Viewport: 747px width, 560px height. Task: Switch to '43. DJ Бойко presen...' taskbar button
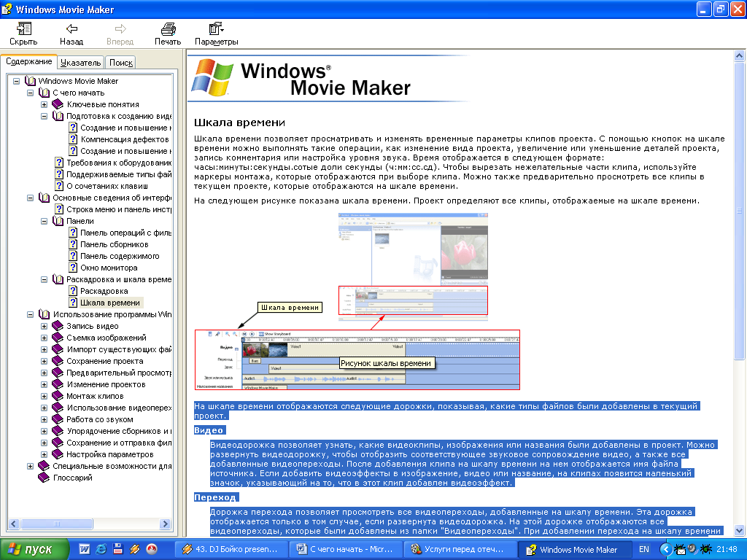(232, 549)
